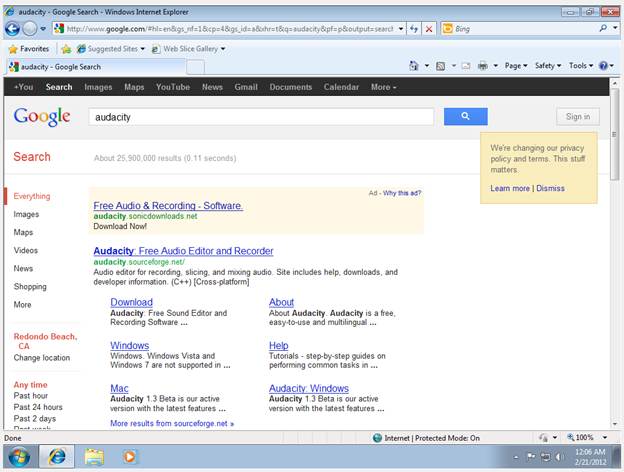
Task: Open the Mac sitelink
Action: (x=119, y=388)
